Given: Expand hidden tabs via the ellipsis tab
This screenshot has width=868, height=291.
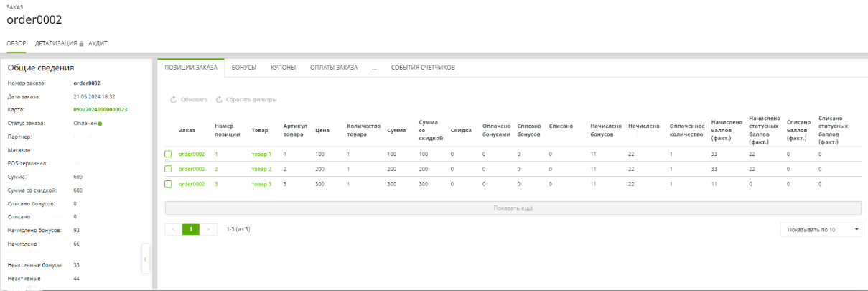Looking at the screenshot, I should coord(374,68).
